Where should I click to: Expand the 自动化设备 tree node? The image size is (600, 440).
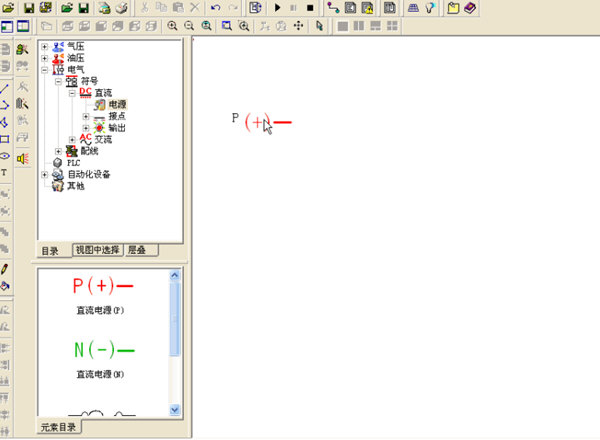44,174
